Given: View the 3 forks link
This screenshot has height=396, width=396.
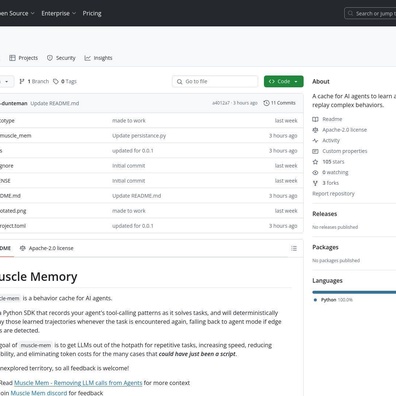Looking at the screenshot, I should (x=330, y=183).
